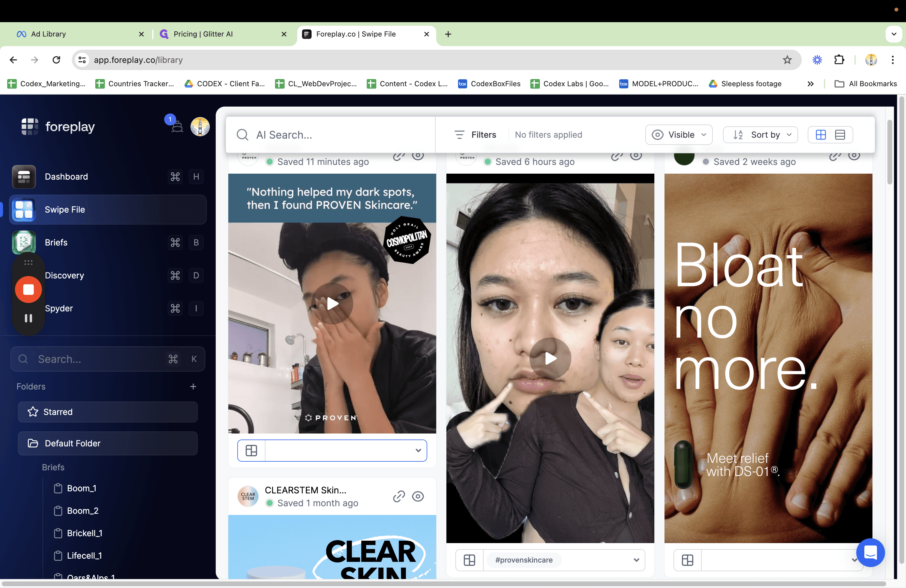Screen dimensions: 906x588
Task: Open the Dashboard icon in sidebar
Action: point(24,176)
